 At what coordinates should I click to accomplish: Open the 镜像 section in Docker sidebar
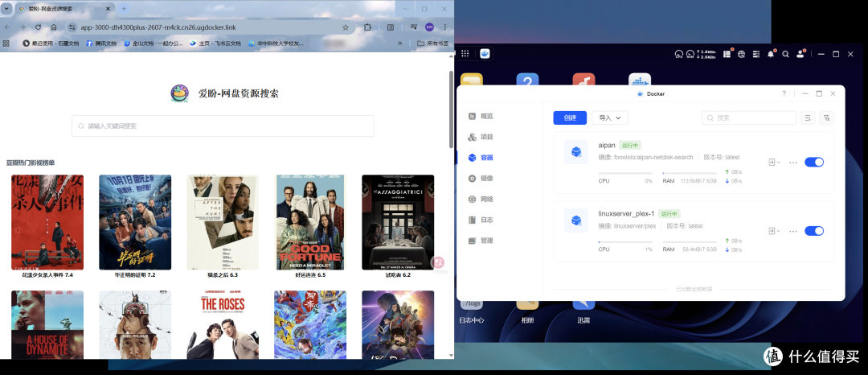(481, 179)
